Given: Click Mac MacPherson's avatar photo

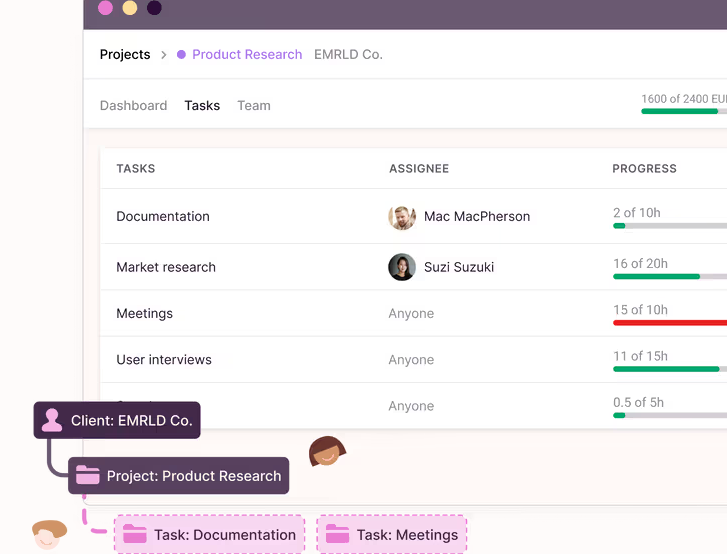Looking at the screenshot, I should [402, 217].
